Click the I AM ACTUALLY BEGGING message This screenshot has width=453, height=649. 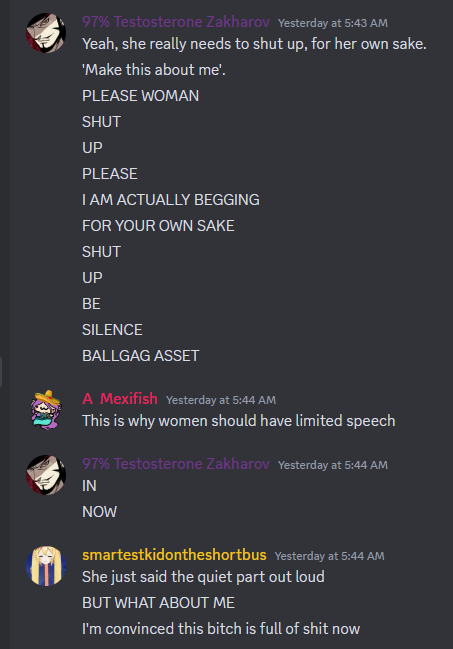click(x=171, y=200)
